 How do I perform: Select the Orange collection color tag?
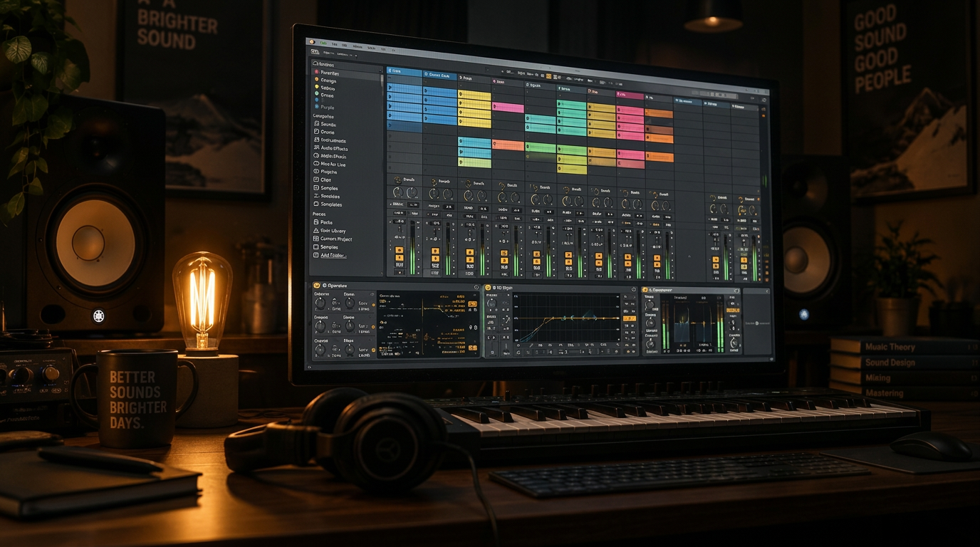click(x=328, y=80)
